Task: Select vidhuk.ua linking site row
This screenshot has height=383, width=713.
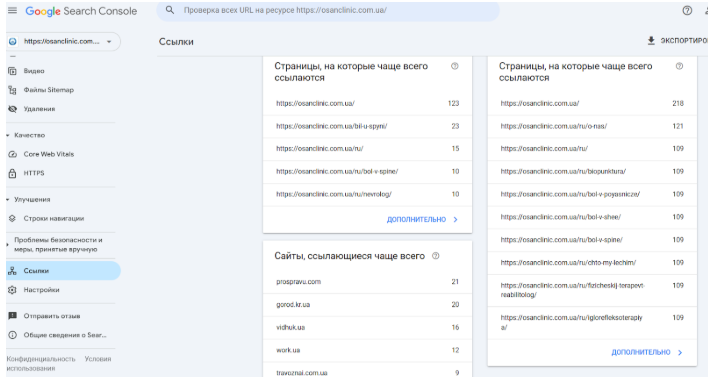Action: [367, 328]
